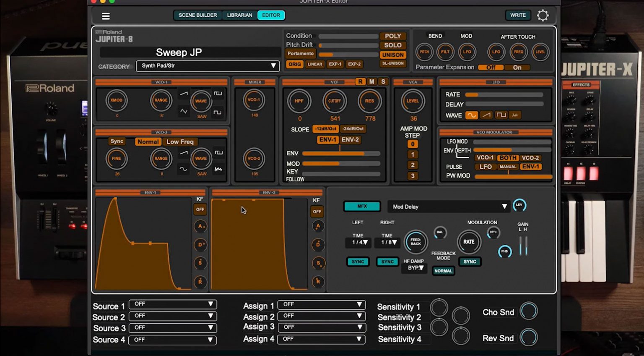Open the Synth Pad/Str category dropdown
644x356 pixels.
(208, 66)
